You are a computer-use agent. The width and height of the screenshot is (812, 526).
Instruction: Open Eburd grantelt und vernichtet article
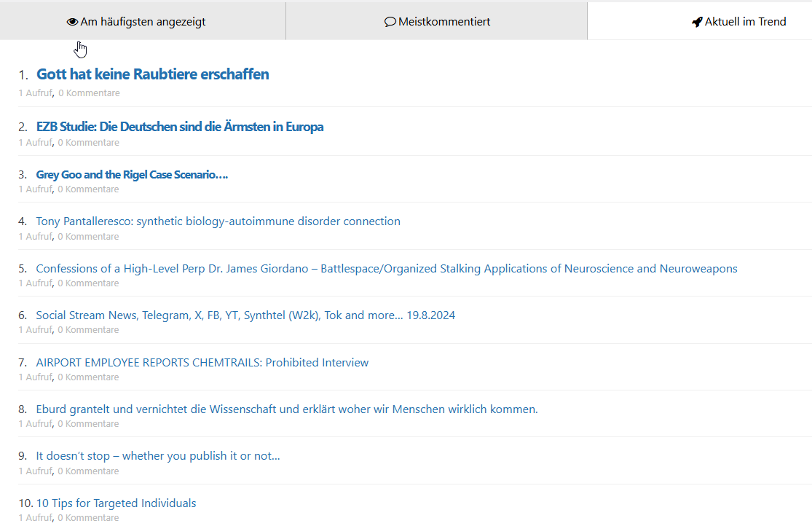click(286, 409)
